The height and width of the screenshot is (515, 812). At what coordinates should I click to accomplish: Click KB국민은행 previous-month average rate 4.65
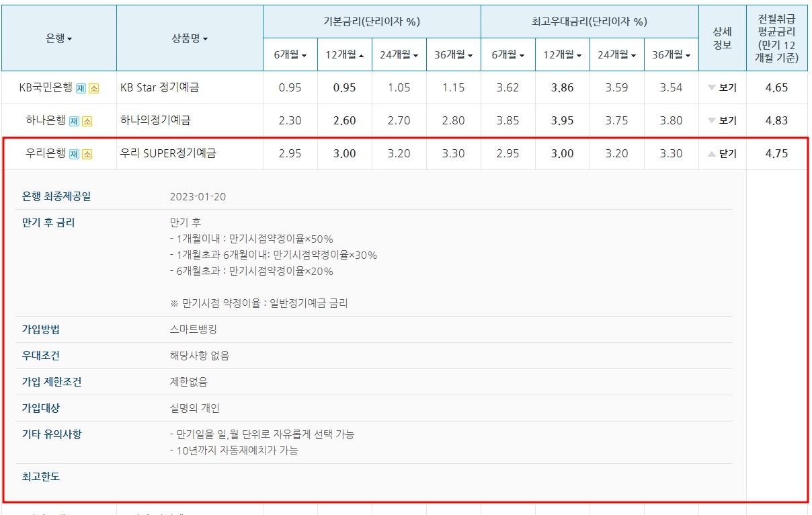coord(776,88)
